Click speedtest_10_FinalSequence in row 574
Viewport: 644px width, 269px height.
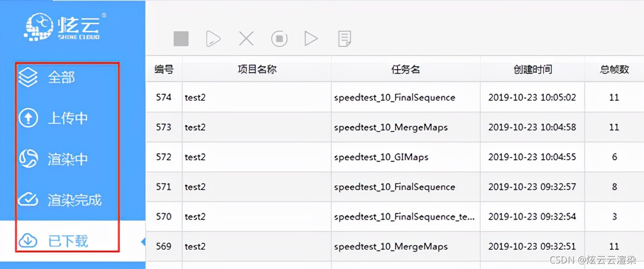394,98
